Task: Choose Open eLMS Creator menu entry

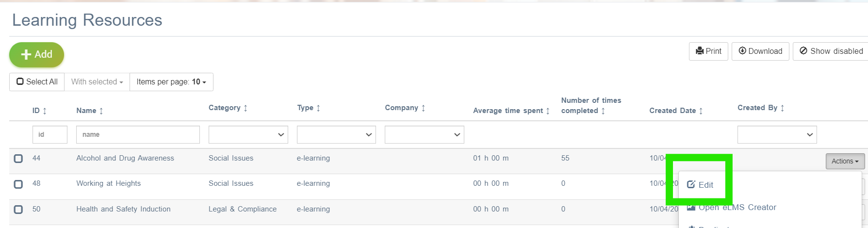Action: coord(732,208)
